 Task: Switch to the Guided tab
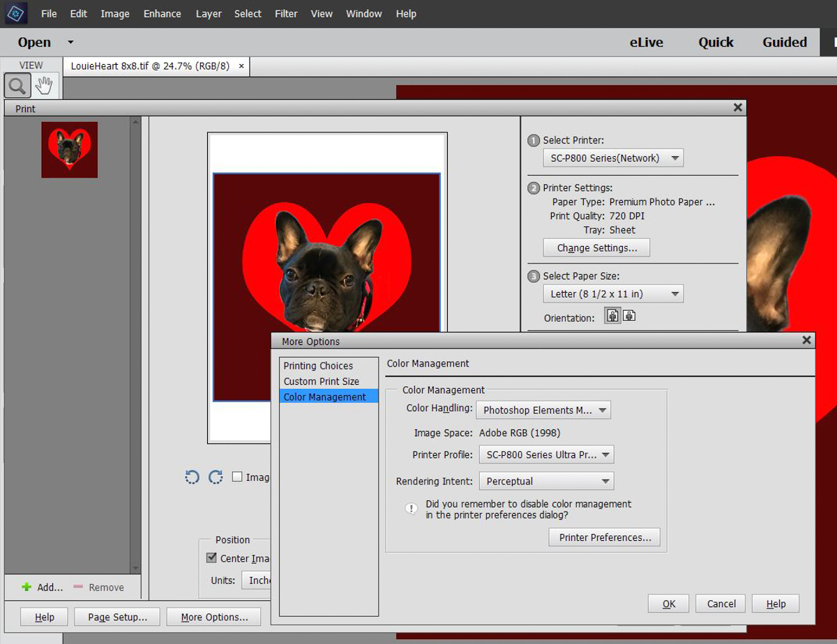785,42
